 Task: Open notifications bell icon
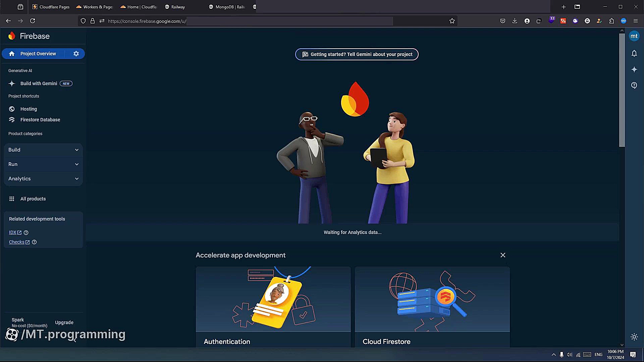tap(634, 53)
